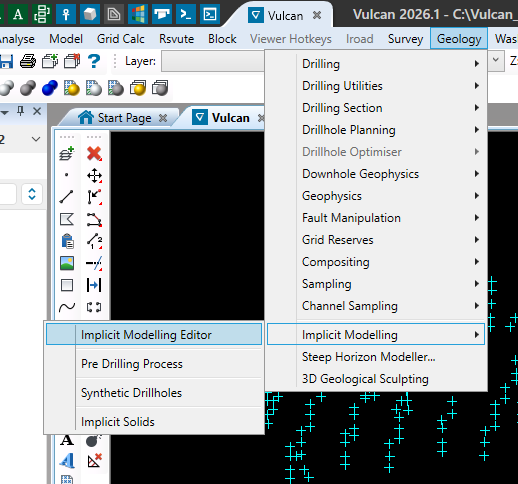Image resolution: width=518 pixels, height=484 pixels.
Task: Select the line drawing tool
Action: [x=67, y=197]
